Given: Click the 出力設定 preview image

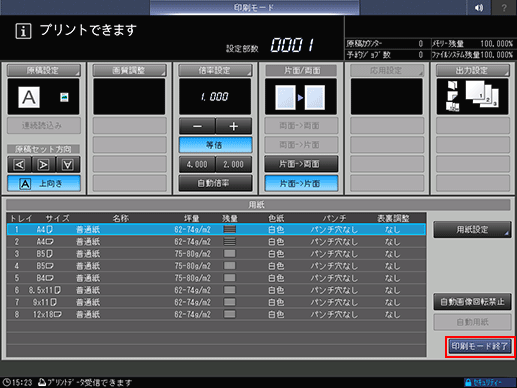Looking at the screenshot, I should [x=472, y=97].
